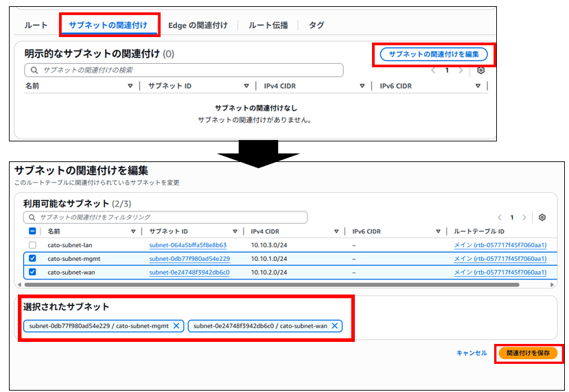Remove cato-subnet-wan chip from selected subnets
This screenshot has width=569, height=392.
pos(335,325)
